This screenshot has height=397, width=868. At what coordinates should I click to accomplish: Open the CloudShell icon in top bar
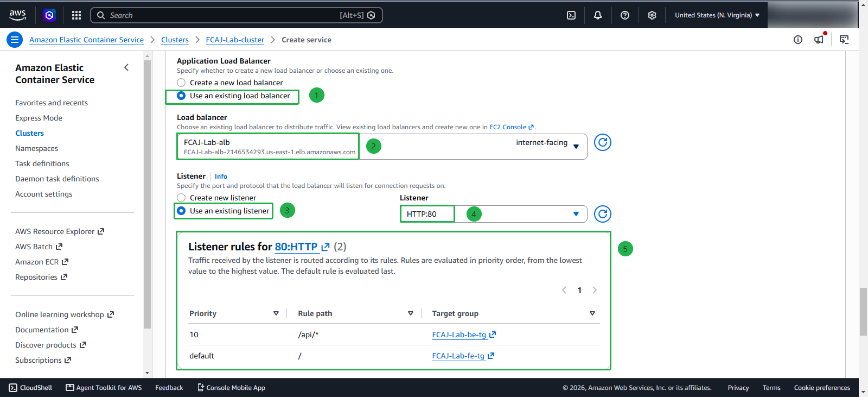[x=571, y=15]
